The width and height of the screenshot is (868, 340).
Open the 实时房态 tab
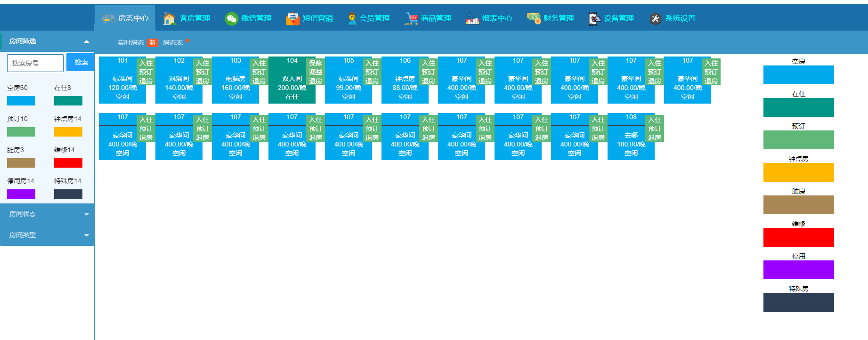[x=131, y=42]
